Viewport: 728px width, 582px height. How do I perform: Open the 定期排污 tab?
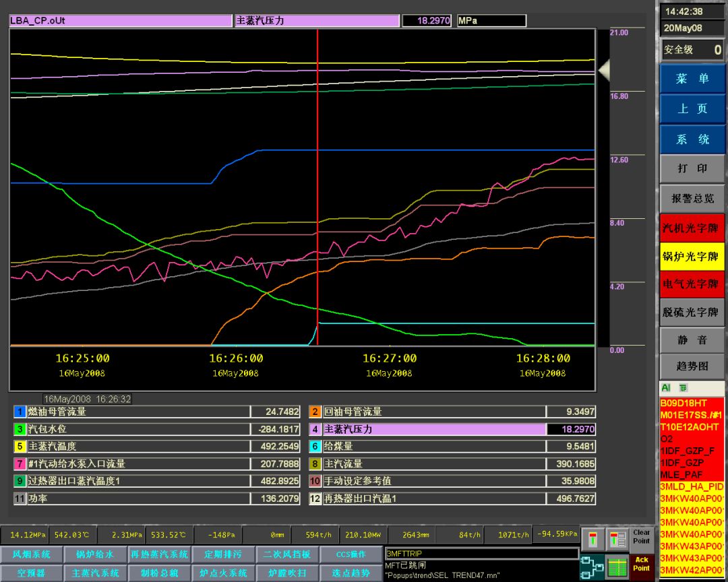point(223,554)
